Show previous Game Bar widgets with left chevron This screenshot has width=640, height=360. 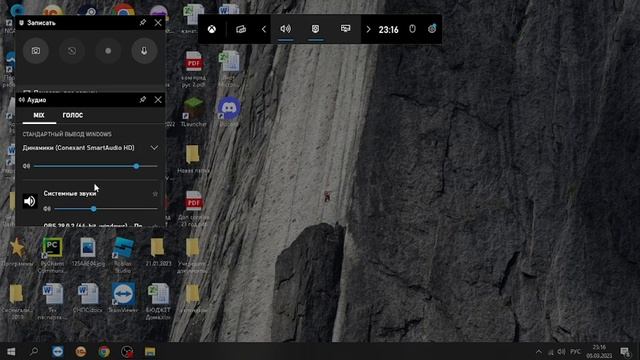click(x=264, y=29)
